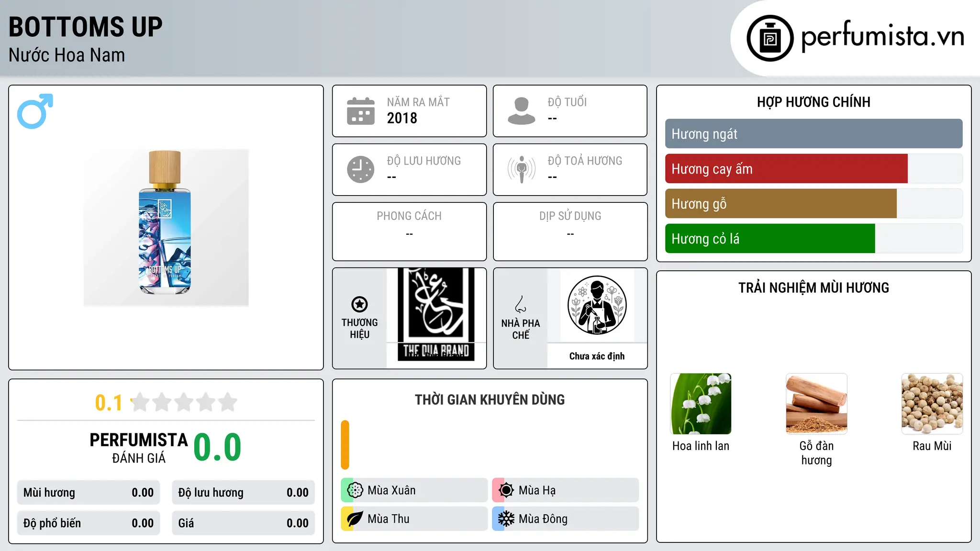This screenshot has width=980, height=551.
Task: Open the Bottoms Up bottle image
Action: [166, 228]
